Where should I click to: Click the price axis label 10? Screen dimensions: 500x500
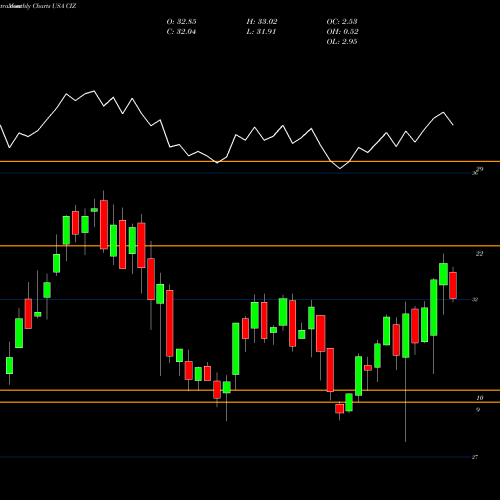pyautogui.click(x=480, y=398)
